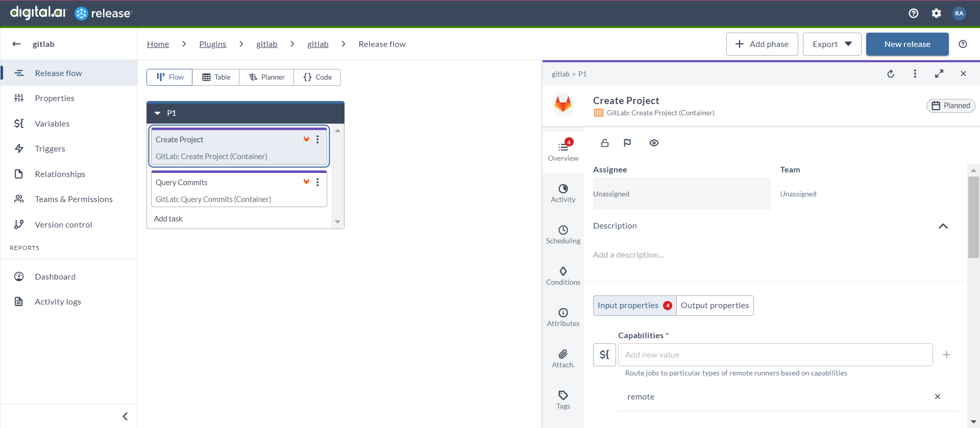The height and width of the screenshot is (428, 980).
Task: Remove the remote capability value
Action: (x=937, y=396)
